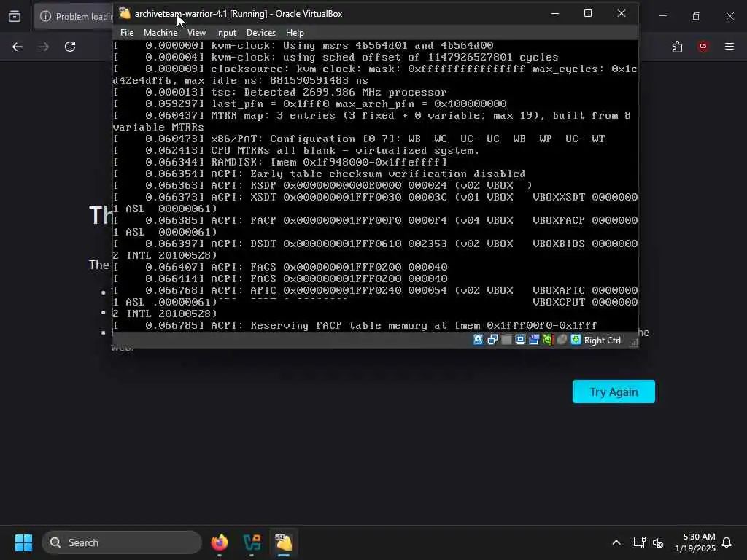747x560 pixels.
Task: Click the green-arrow keyboard capture icon
Action: 576,340
